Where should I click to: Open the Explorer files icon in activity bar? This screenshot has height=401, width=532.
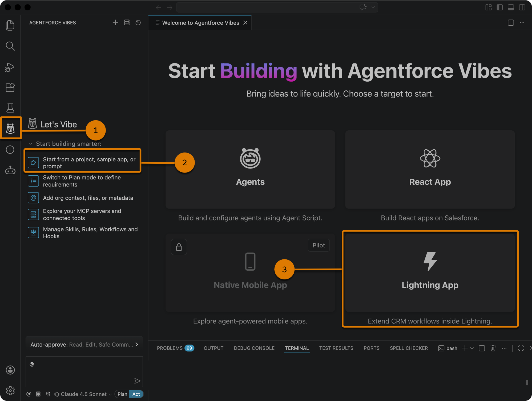click(10, 25)
